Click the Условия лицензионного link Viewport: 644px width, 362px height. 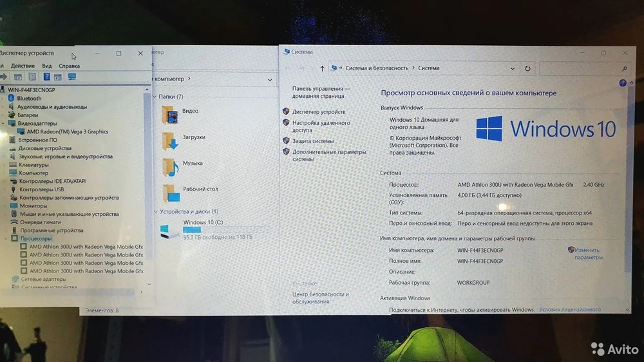(570, 309)
